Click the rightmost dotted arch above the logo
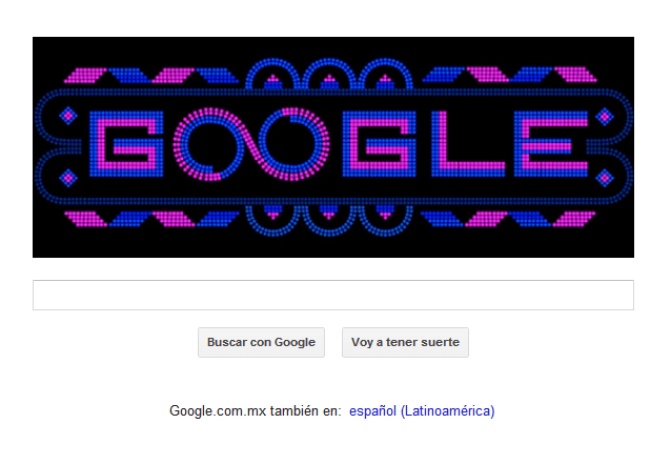 (x=386, y=74)
